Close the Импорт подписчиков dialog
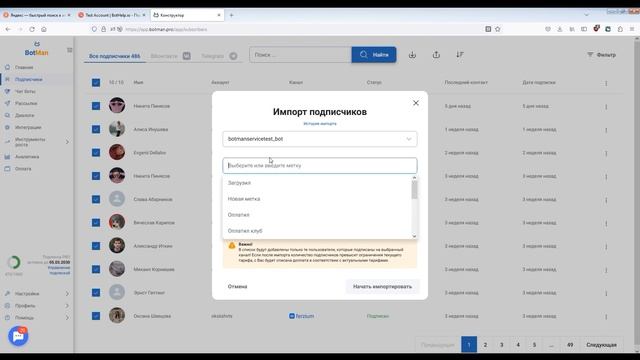This screenshot has height=360, width=640. (x=416, y=103)
